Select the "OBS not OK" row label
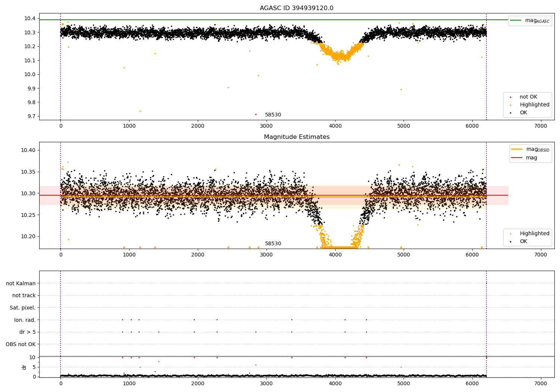This screenshot has width=560, height=392. click(x=21, y=344)
